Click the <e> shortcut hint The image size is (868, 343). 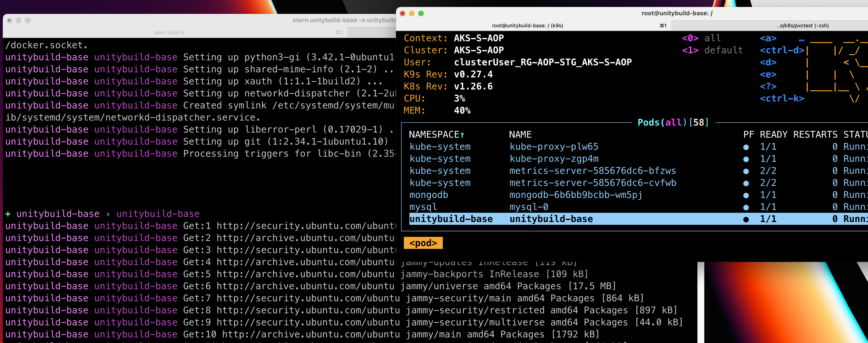768,74
